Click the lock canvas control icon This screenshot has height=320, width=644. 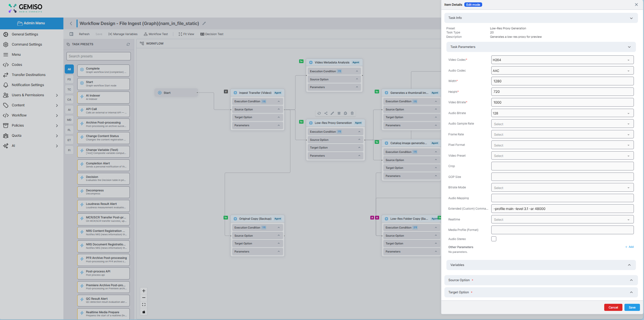[144, 312]
